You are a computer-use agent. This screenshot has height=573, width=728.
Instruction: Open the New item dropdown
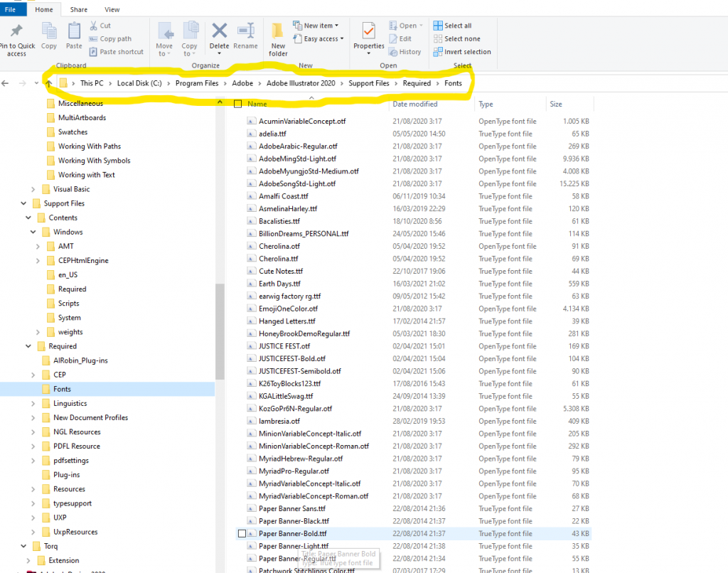pyautogui.click(x=319, y=26)
